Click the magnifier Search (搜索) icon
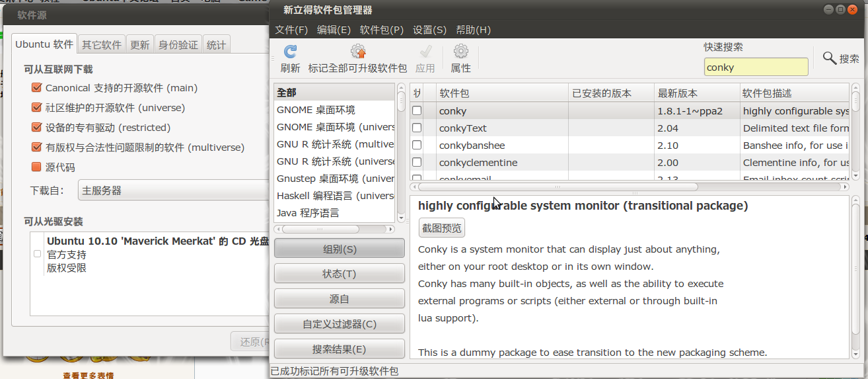Screen dimensions: 868x379 (x=830, y=58)
